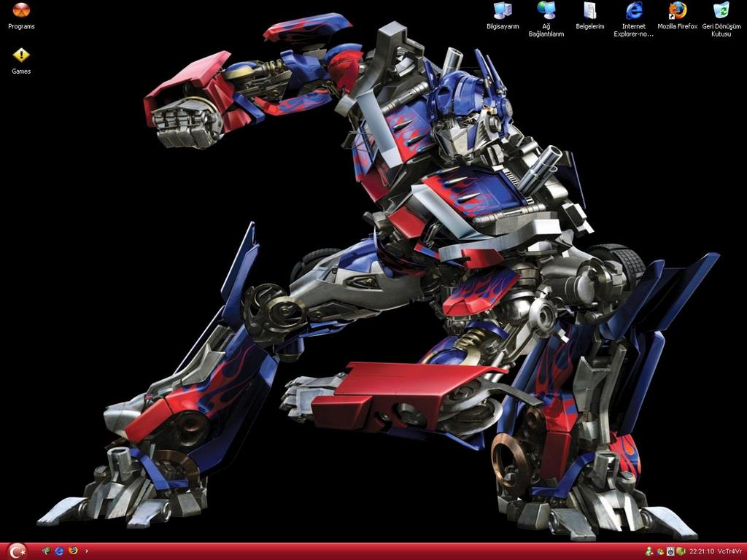747x560 pixels.
Task: Open the Games desktop shortcut
Action: pyautogui.click(x=21, y=61)
